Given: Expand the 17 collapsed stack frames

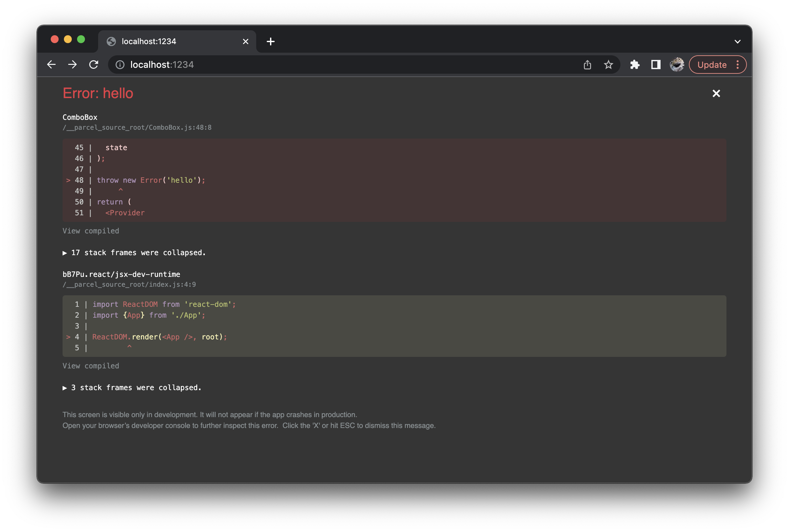Looking at the screenshot, I should [134, 253].
